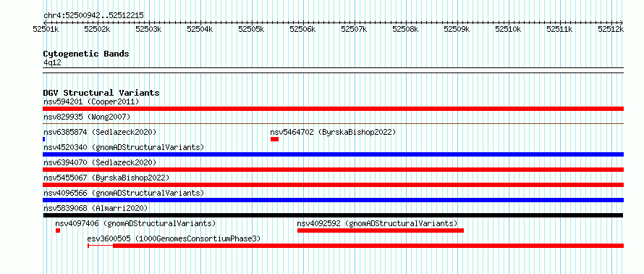Click the 52502k ruler tick label
The width and height of the screenshot is (644, 274).
[97, 29]
